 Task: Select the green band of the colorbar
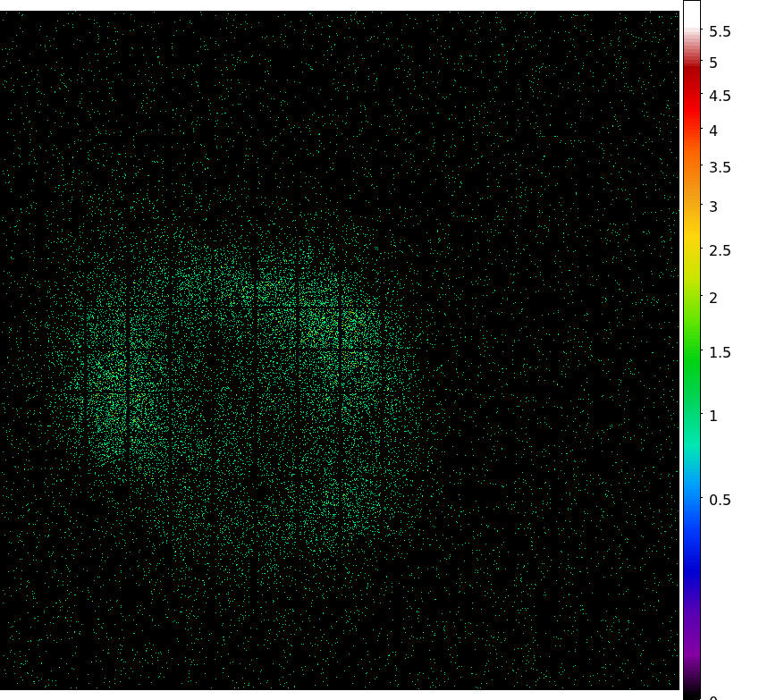(692, 358)
